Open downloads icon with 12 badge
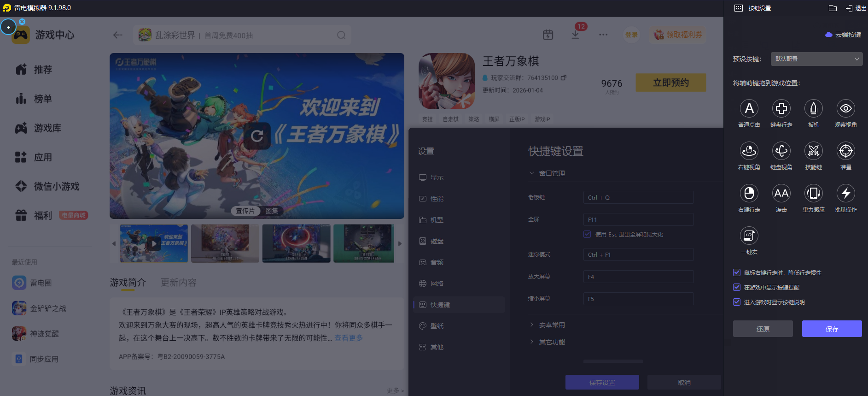Screen dimensions: 868x396 click(x=576, y=35)
